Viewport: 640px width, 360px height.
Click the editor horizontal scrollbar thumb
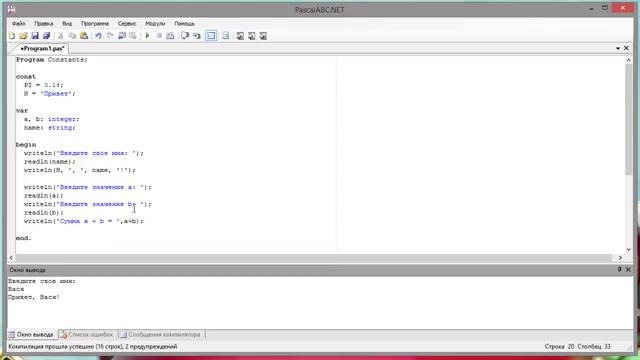coord(313,258)
